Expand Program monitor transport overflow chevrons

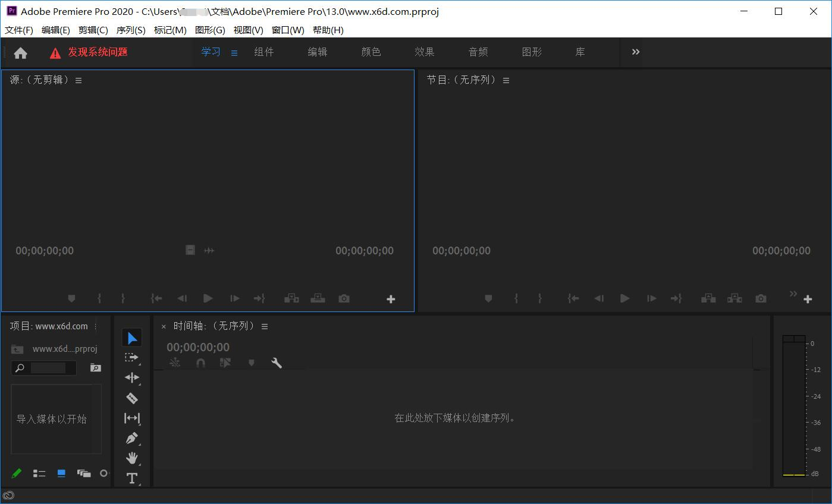click(793, 293)
